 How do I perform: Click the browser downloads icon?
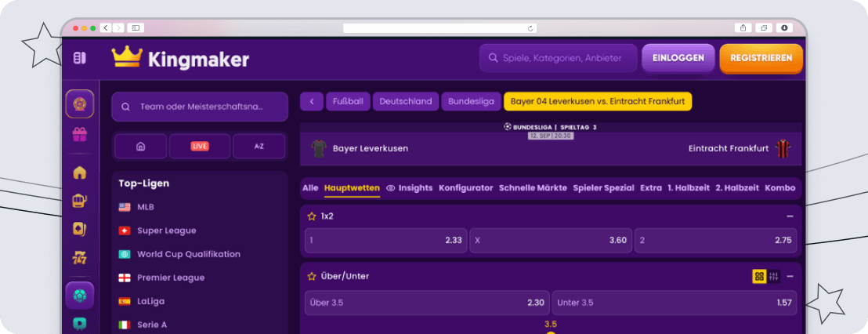click(x=784, y=27)
